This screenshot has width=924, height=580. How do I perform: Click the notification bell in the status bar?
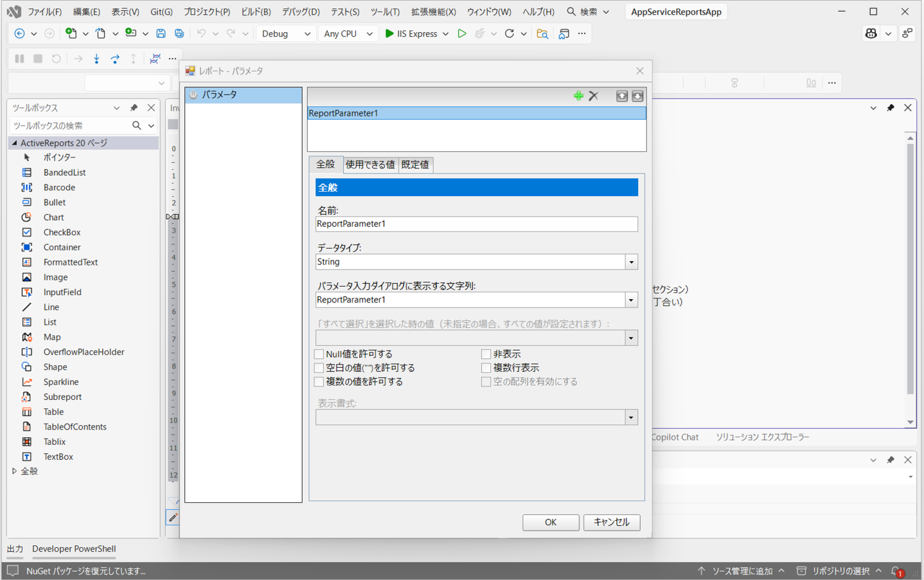coord(897,571)
